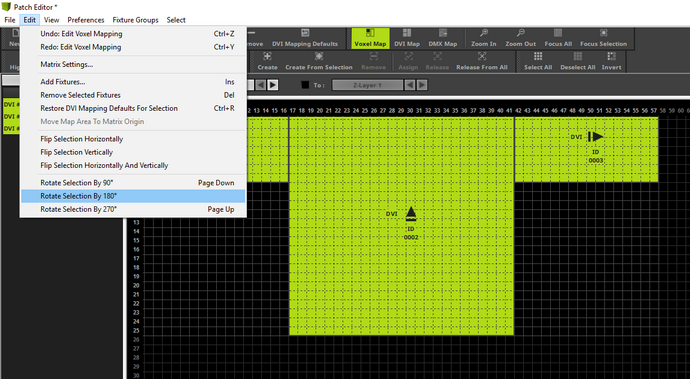Viewport: 690px width, 379px height.
Task: Choose Remove Selected Fixtures
Action: [x=133, y=95]
